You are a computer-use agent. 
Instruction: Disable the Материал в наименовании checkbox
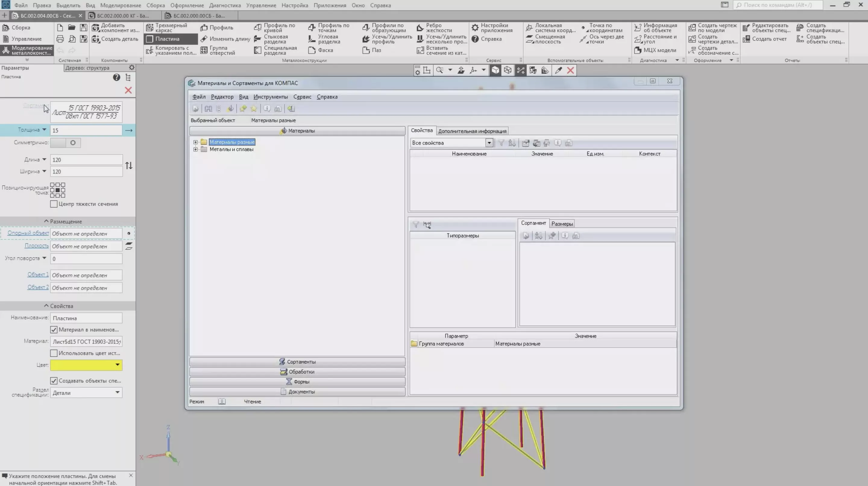coord(54,330)
